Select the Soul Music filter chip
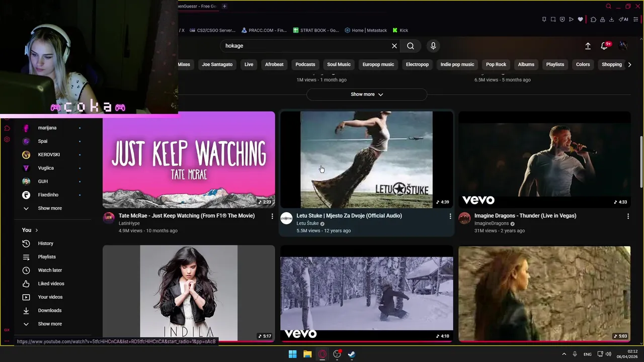 coord(339,64)
